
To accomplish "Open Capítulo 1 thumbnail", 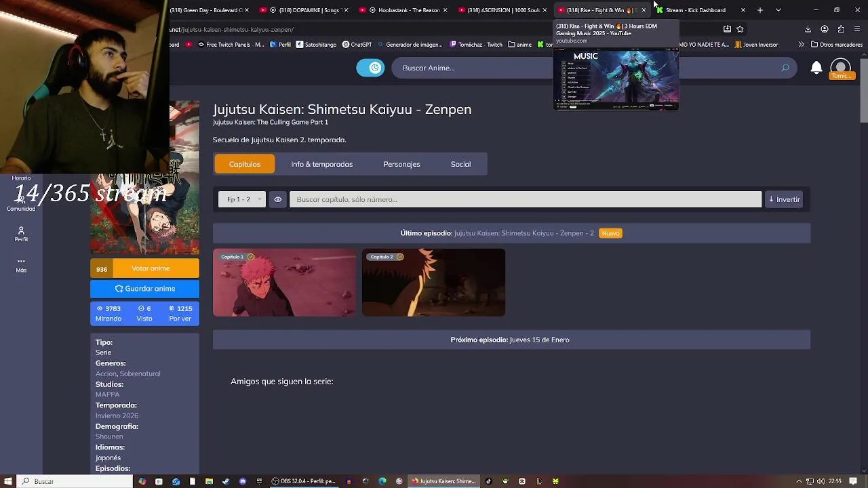I will 284,283.
